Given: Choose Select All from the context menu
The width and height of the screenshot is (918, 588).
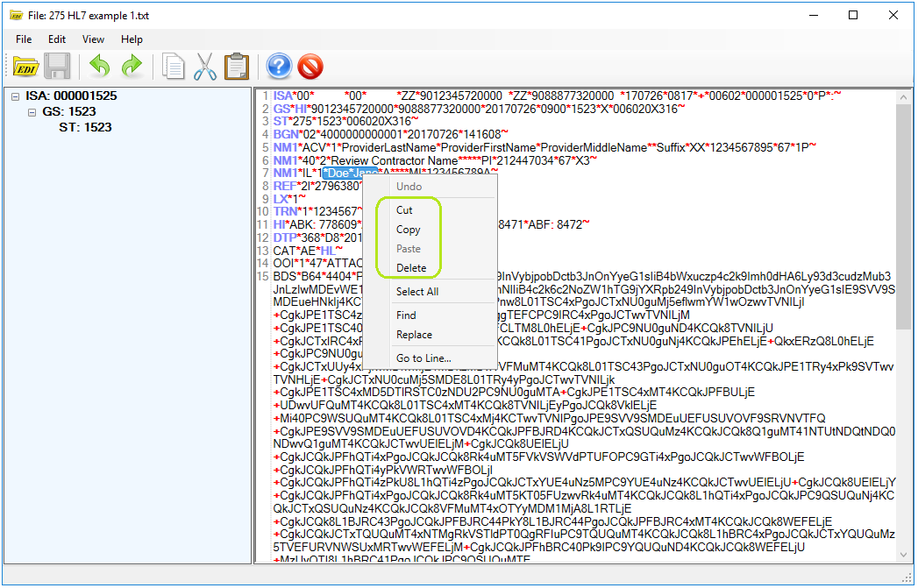Looking at the screenshot, I should click(x=419, y=291).
